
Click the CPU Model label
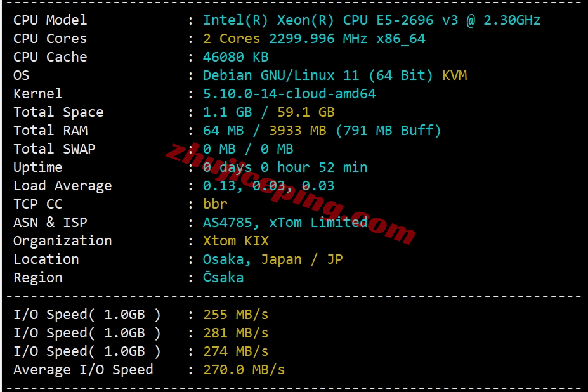click(x=50, y=20)
